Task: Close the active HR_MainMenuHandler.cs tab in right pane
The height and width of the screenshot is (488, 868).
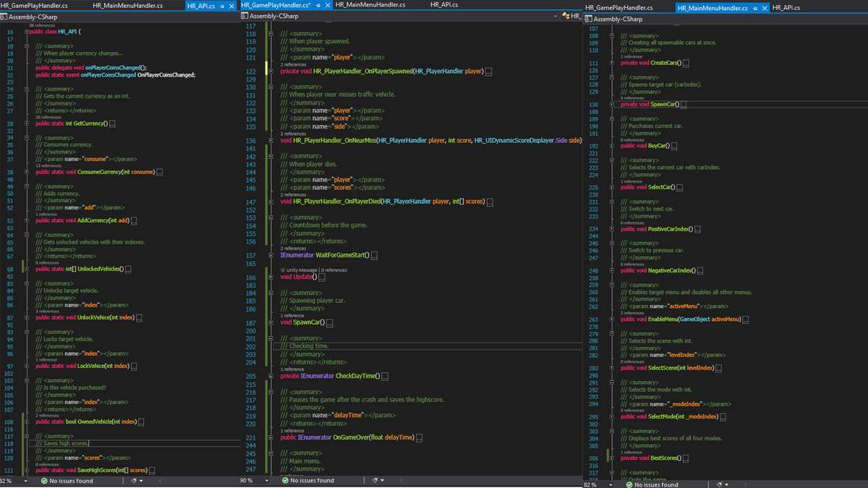Action: pyautogui.click(x=763, y=7)
